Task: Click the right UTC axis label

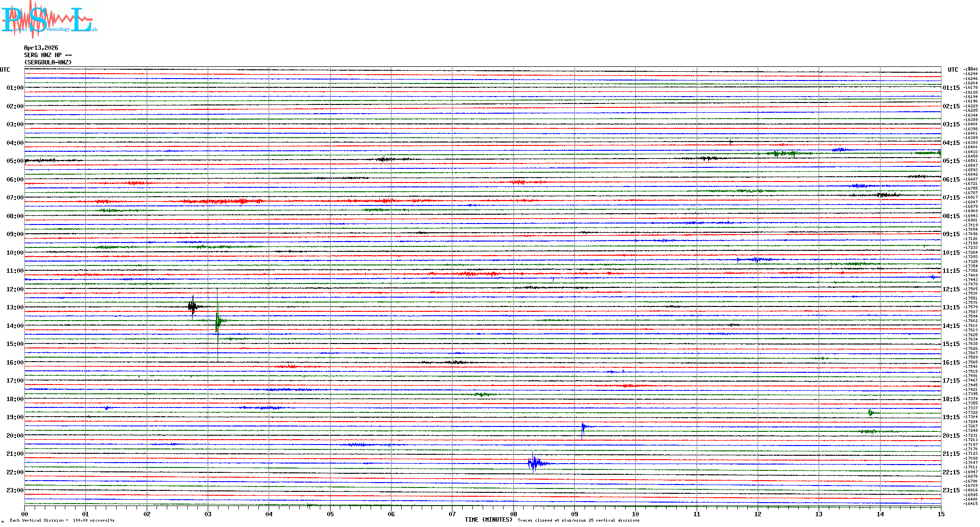Action: (953, 70)
